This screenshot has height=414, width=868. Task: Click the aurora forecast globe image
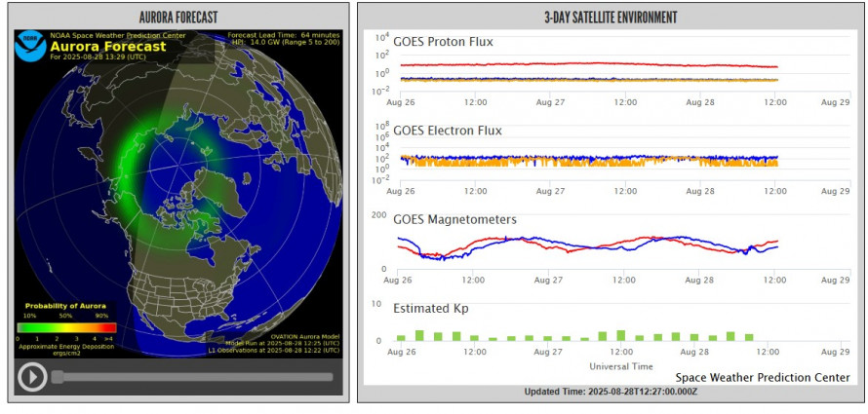[178, 194]
